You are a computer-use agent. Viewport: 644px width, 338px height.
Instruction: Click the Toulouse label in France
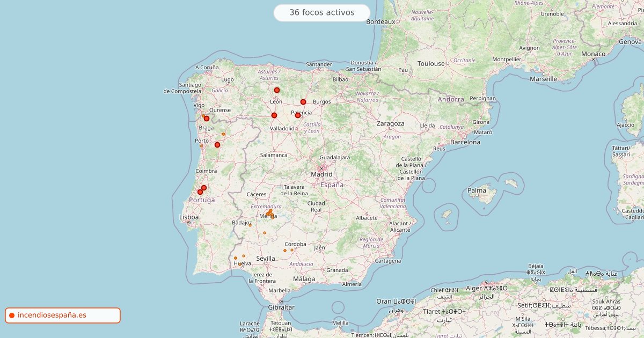(431, 63)
